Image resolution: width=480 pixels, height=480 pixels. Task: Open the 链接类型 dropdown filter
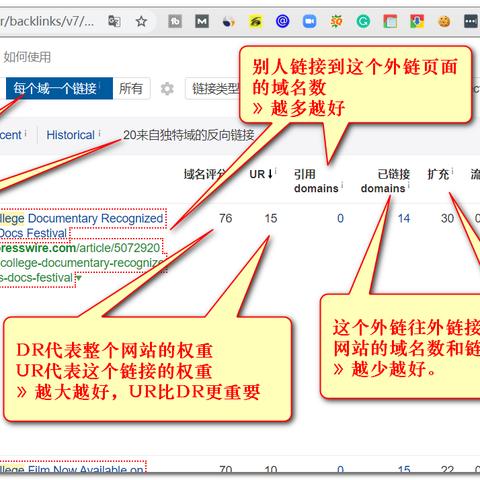click(x=213, y=89)
